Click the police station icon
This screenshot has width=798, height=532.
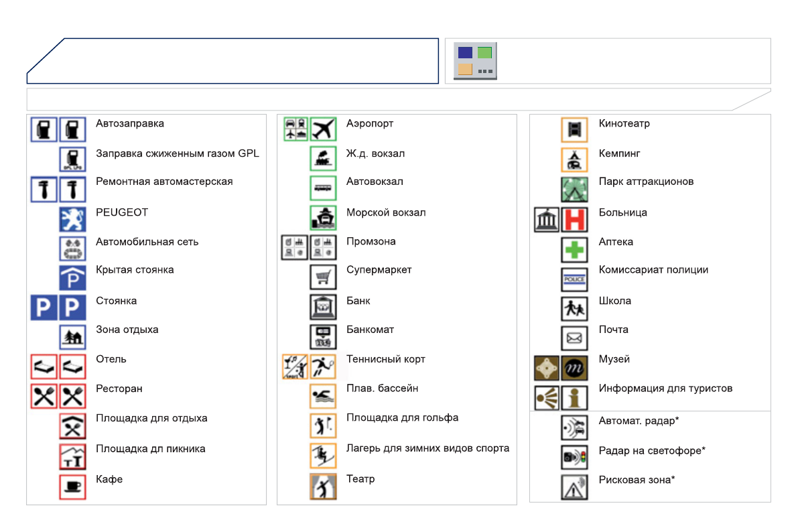[574, 279]
